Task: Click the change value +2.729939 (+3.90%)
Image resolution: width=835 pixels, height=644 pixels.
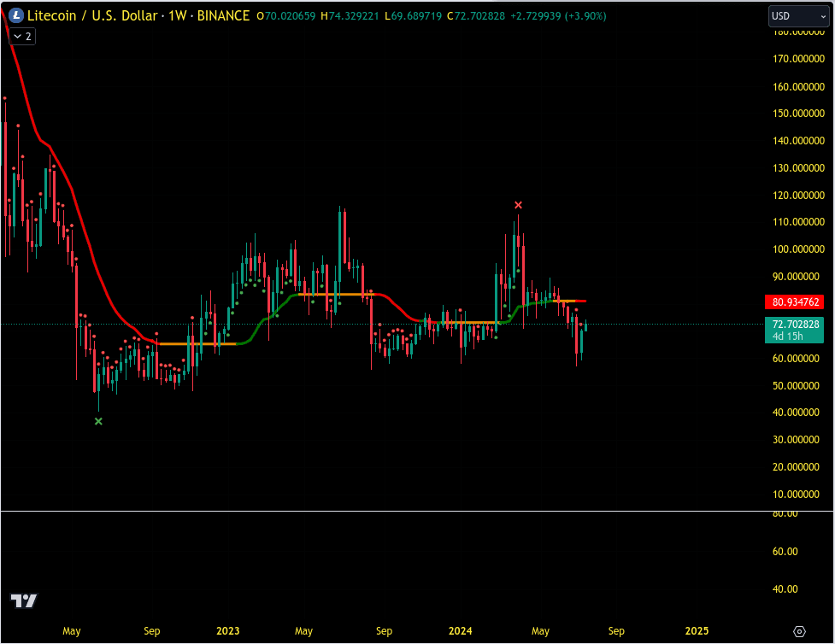Action: [558, 16]
